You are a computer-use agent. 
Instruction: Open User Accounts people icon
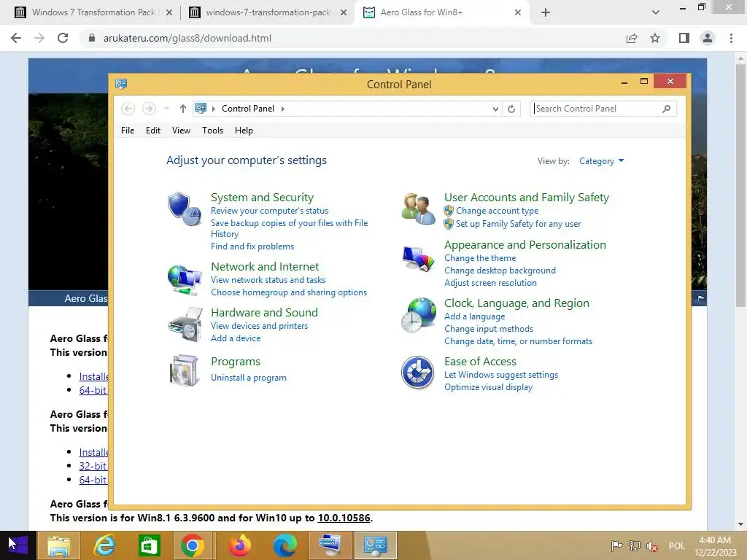point(418,209)
